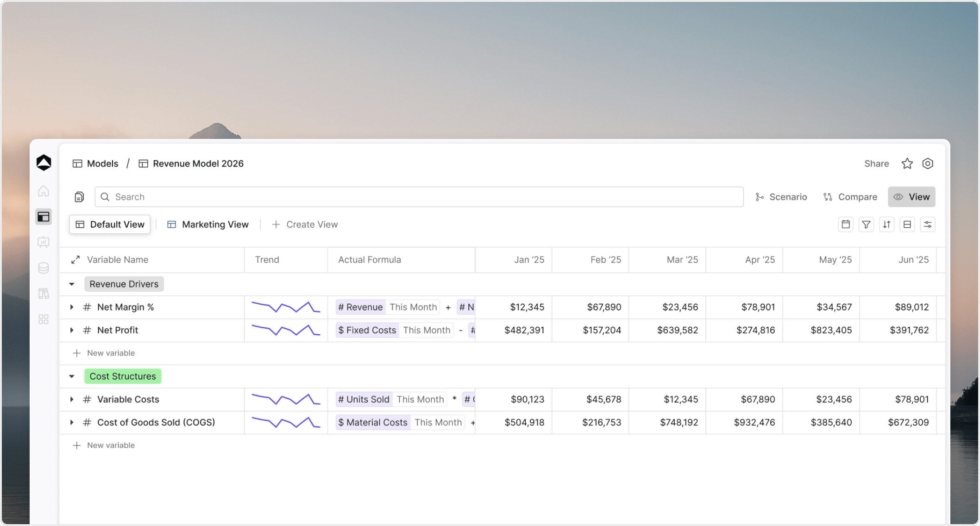Open the sliders display options icon
The width and height of the screenshot is (980, 526).
click(x=928, y=225)
